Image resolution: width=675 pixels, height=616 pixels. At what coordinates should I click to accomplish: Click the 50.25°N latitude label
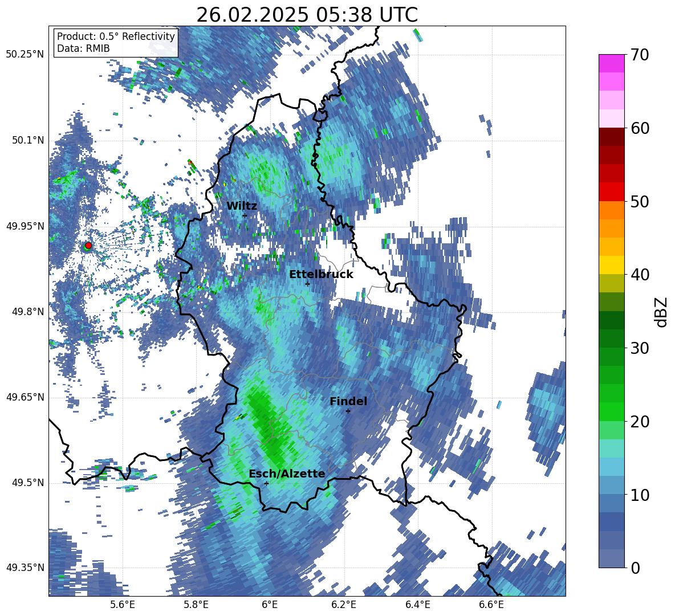(25, 55)
